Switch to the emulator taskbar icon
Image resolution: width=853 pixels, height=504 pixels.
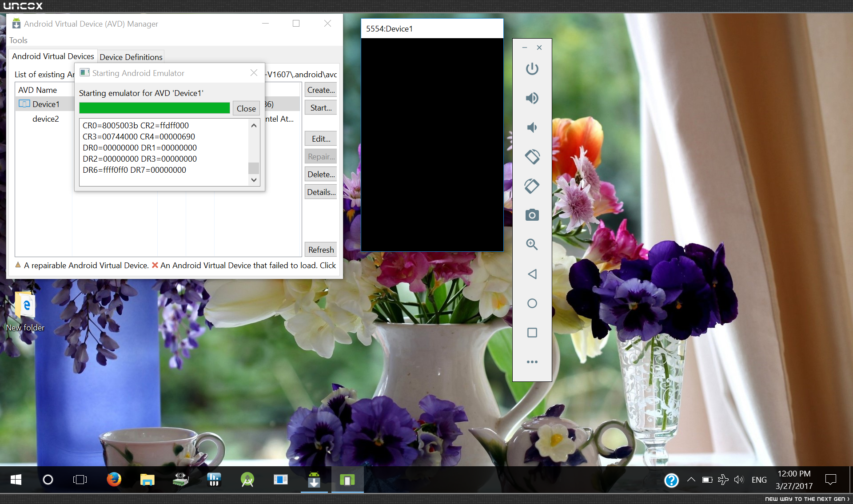click(347, 480)
